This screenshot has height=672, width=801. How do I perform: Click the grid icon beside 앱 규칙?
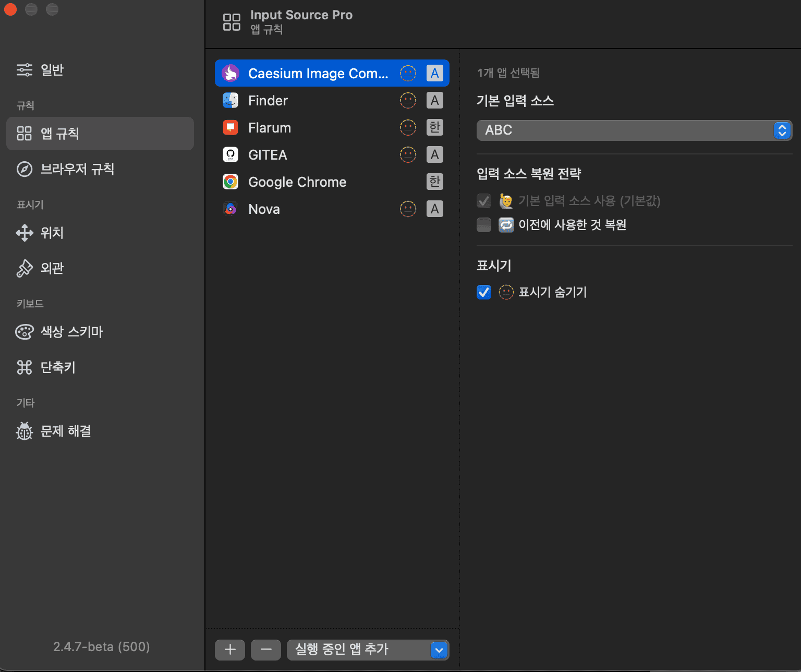tap(25, 134)
